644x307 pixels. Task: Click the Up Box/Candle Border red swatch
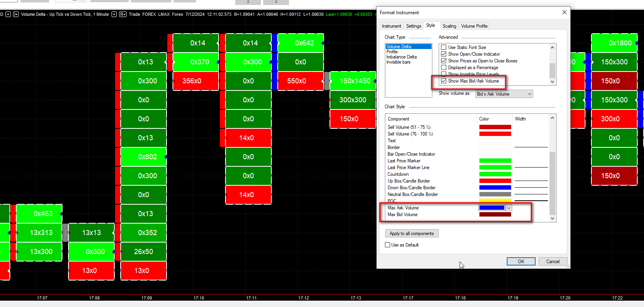pyautogui.click(x=495, y=181)
